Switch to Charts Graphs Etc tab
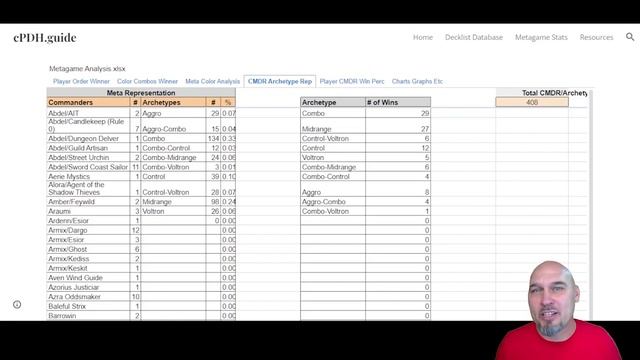The width and height of the screenshot is (640, 360). pos(417,81)
